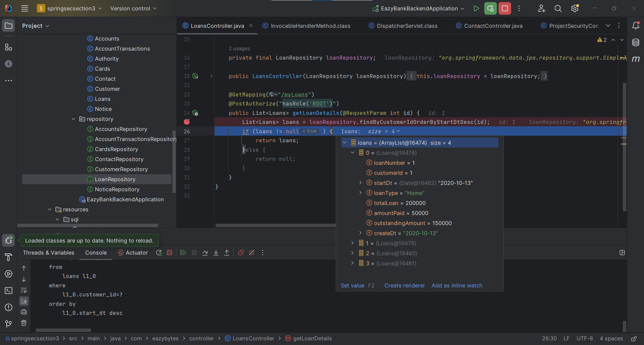This screenshot has height=345, width=644.
Task: Open the Database tool window
Action: (x=636, y=42)
